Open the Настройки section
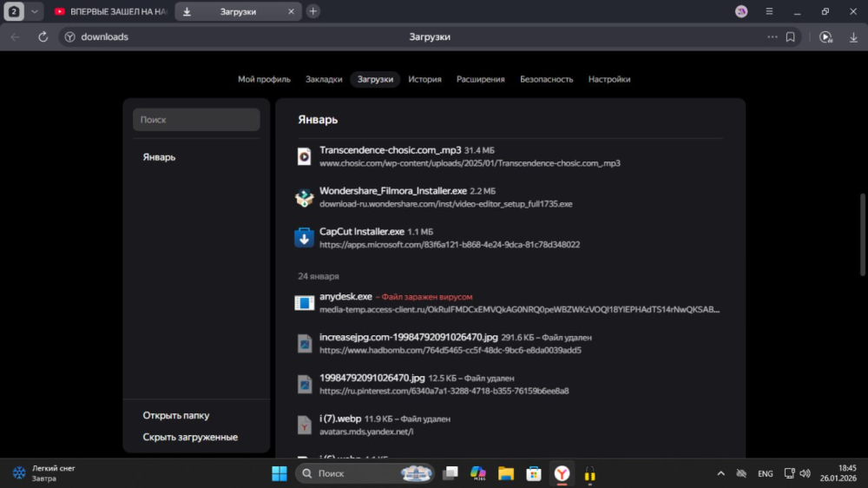This screenshot has width=868, height=488. point(609,79)
